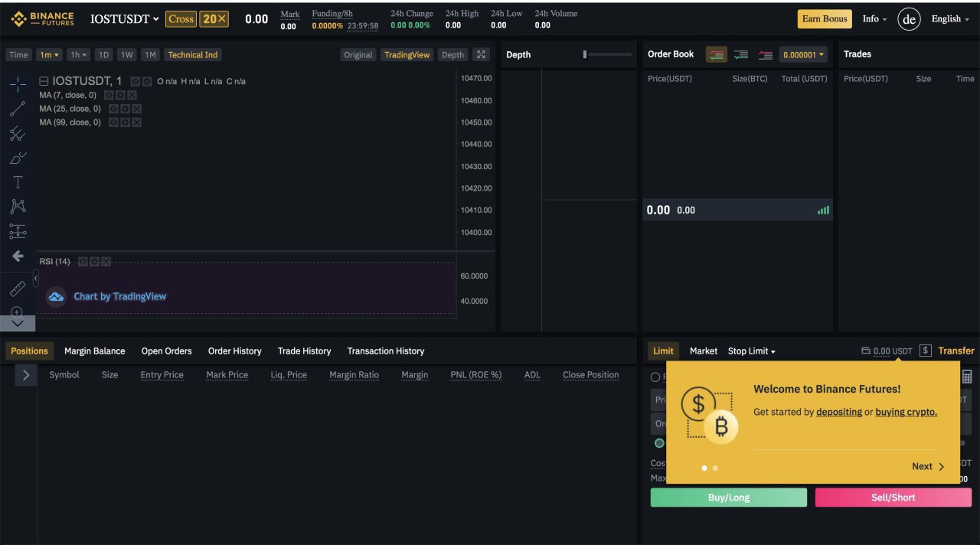
Task: Open the RSI (14) settings gear
Action: pyautogui.click(x=94, y=262)
